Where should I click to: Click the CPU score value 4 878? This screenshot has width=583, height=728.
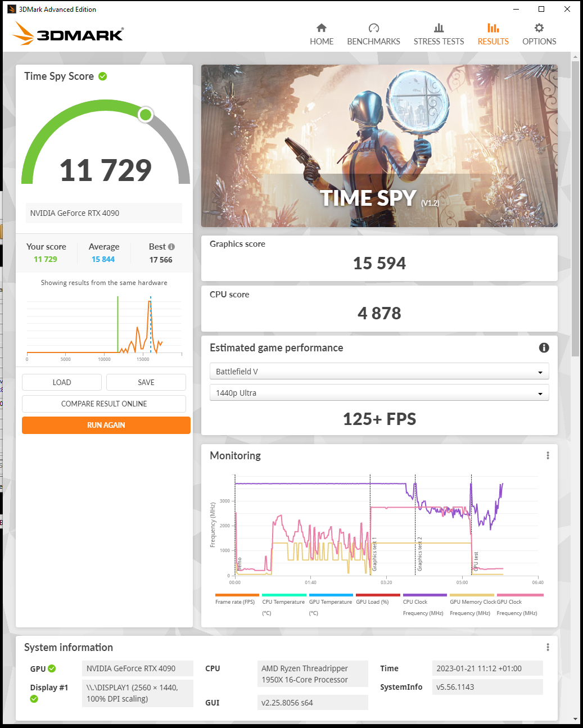379,313
